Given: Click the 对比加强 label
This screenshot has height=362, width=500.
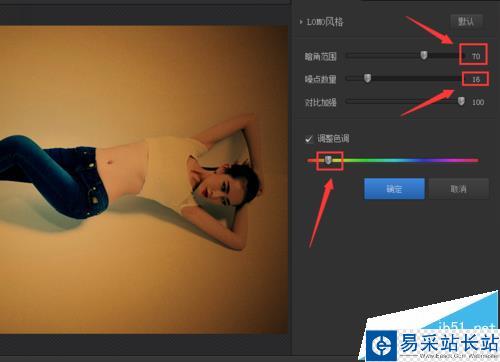Looking at the screenshot, I should point(320,102).
